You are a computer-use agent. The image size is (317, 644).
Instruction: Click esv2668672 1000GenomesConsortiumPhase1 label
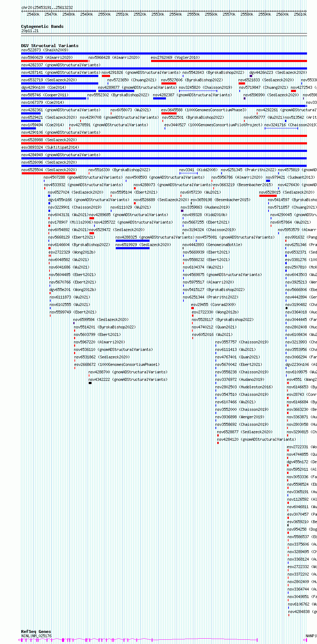(x=117, y=364)
